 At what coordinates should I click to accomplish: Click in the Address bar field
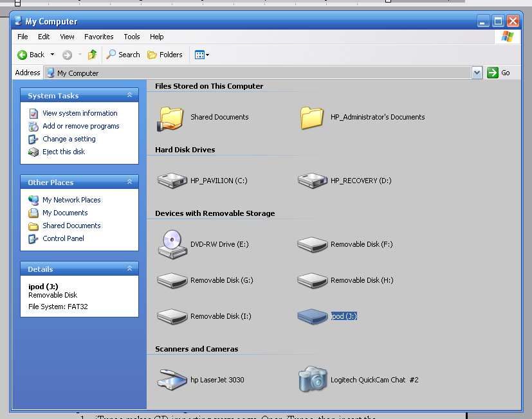coord(257,73)
